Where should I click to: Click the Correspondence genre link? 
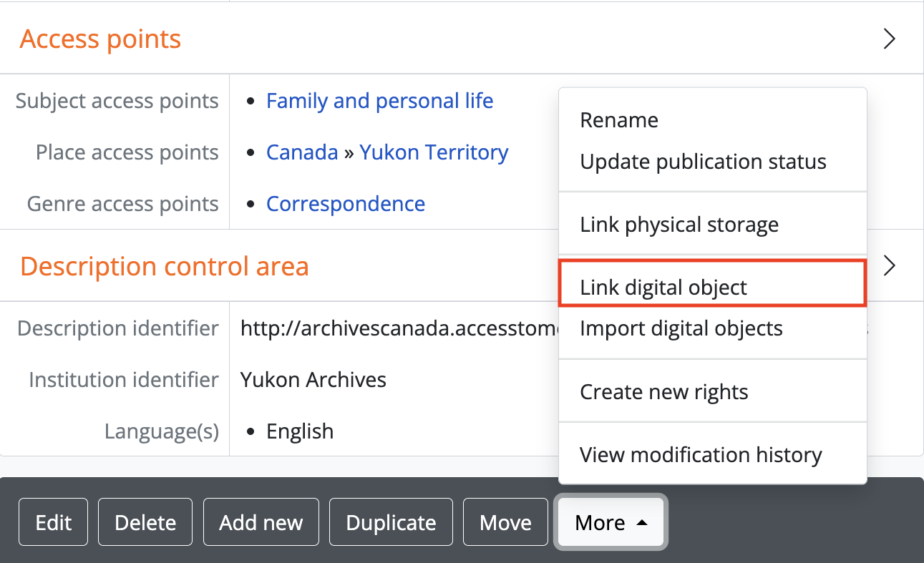[x=346, y=204]
